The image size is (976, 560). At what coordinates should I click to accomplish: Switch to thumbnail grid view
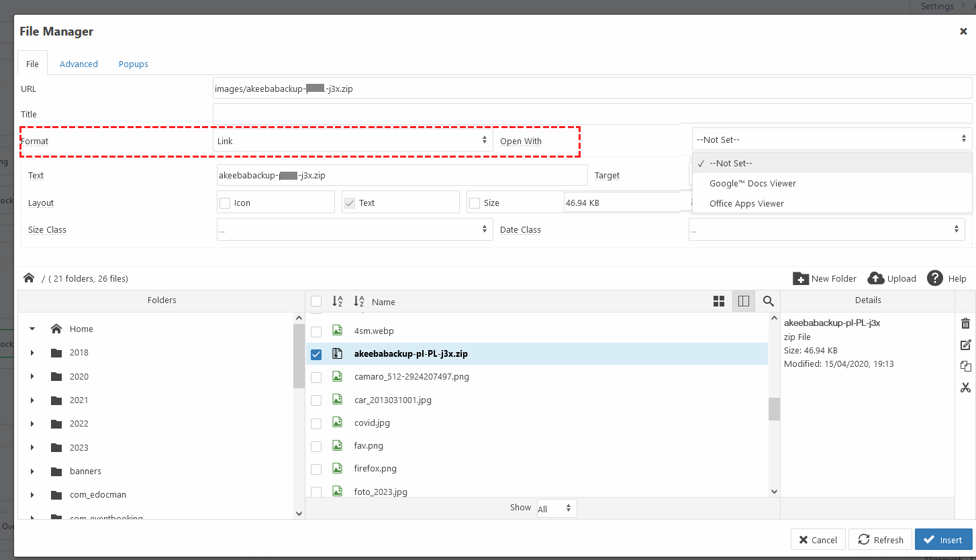pyautogui.click(x=718, y=301)
